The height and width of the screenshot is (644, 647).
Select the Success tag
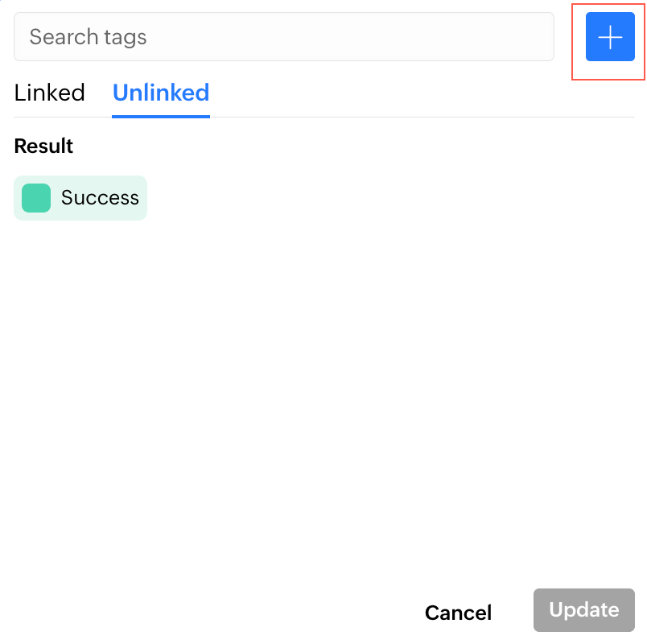tap(80, 198)
